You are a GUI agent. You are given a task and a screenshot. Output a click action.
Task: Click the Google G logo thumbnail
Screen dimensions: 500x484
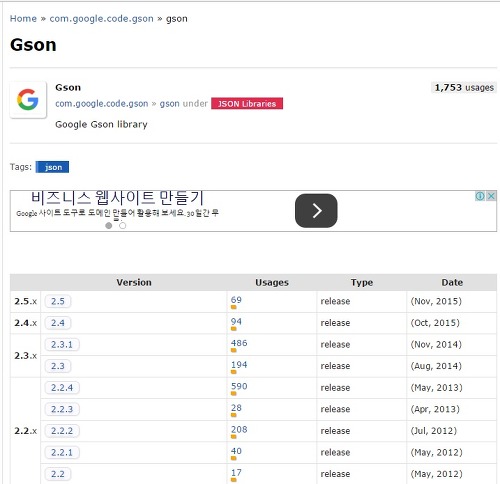(x=28, y=99)
